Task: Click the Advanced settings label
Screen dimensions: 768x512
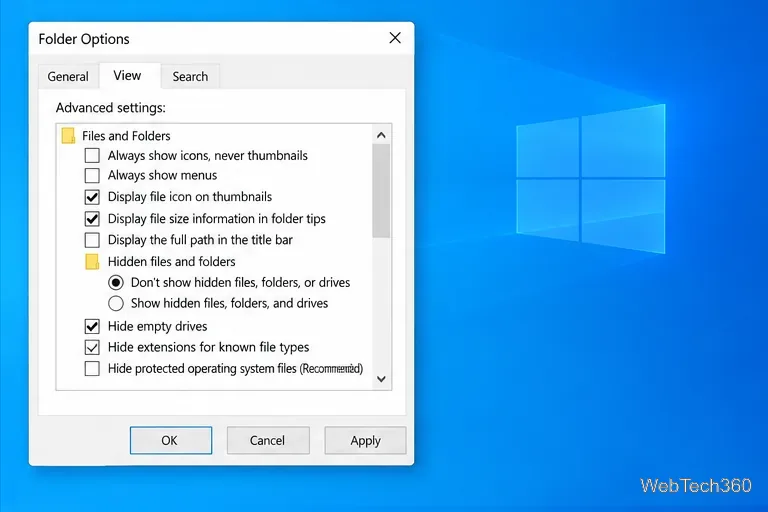Action: pyautogui.click(x=111, y=108)
